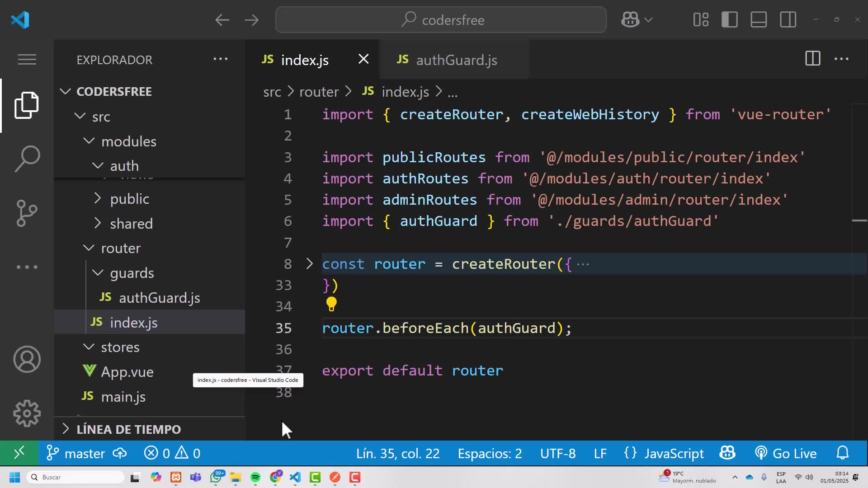Change indentation via Espacios: 2
The image size is (868, 488).
[x=490, y=453]
